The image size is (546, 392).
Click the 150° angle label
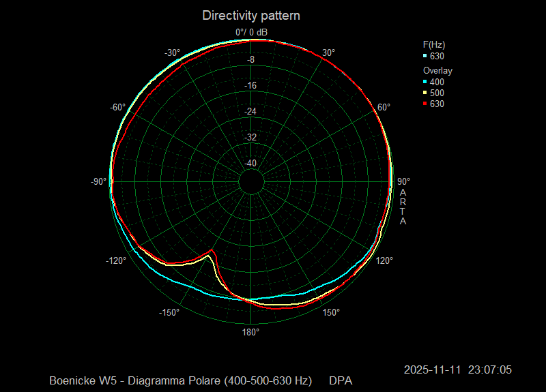click(x=330, y=312)
